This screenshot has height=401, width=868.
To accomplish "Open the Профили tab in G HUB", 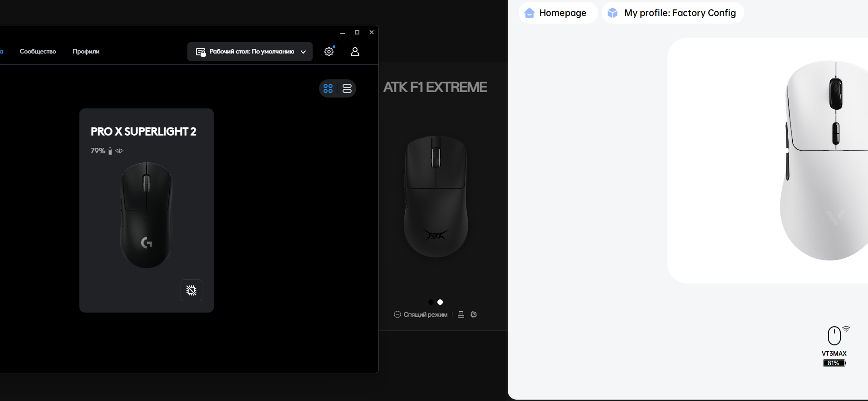I will pos(86,52).
